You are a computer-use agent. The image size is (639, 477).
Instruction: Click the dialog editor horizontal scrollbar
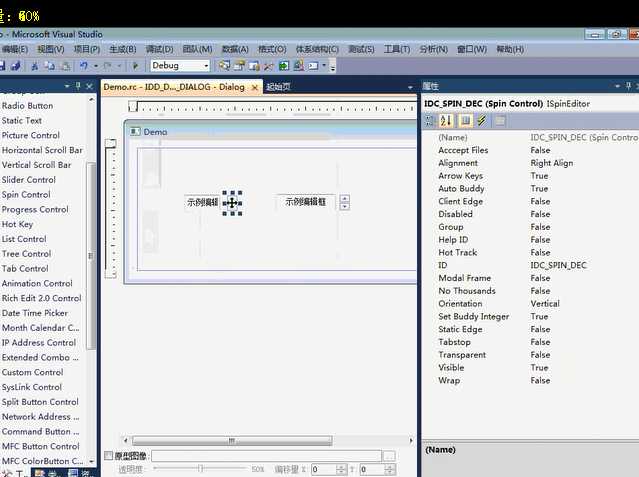click(x=232, y=441)
